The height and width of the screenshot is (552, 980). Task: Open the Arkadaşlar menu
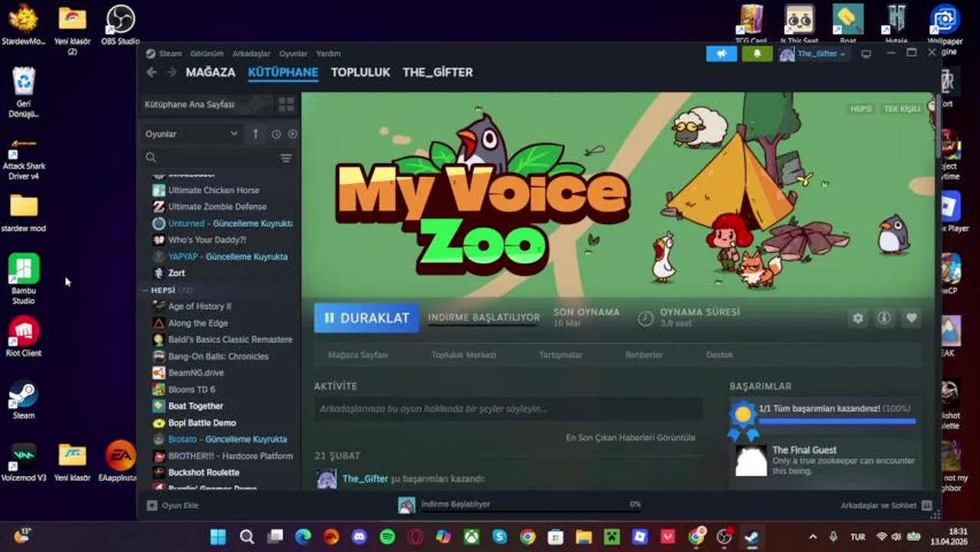coord(252,54)
